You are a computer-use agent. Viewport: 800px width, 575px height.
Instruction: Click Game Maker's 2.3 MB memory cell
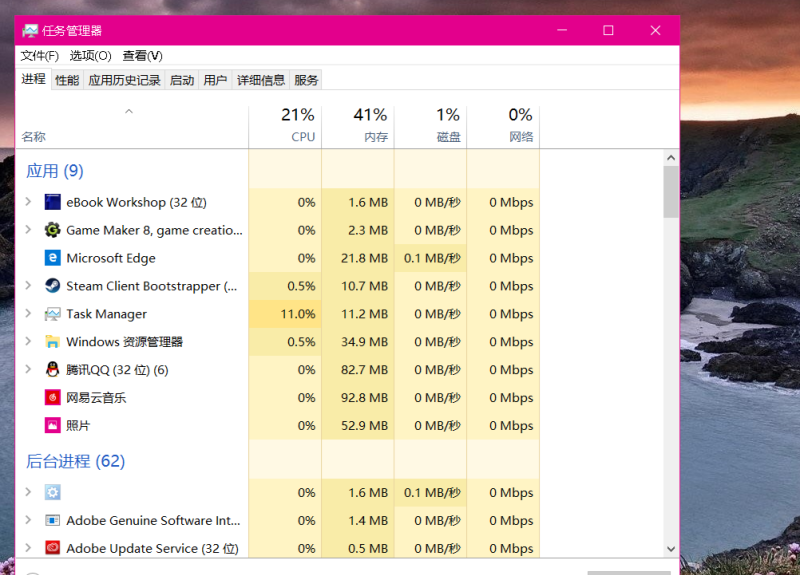click(x=358, y=230)
